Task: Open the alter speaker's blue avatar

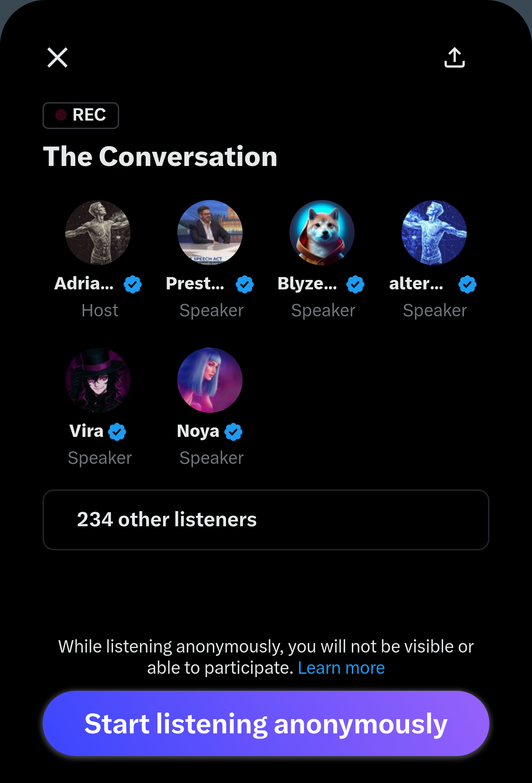Action: (434, 233)
